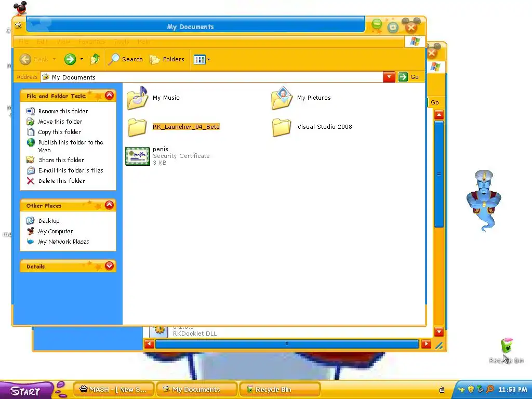Open My Network Places link
The height and width of the screenshot is (399, 532).
(63, 242)
